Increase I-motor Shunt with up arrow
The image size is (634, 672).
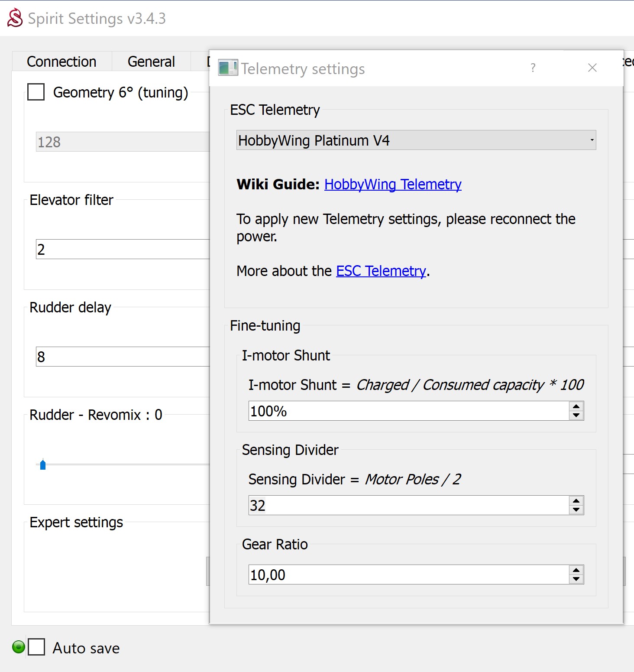[576, 406]
